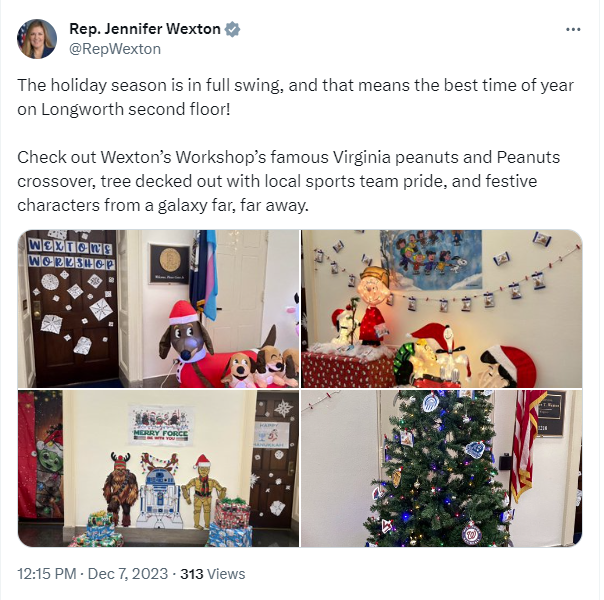Click the tweet paragraph mentioning Virginia peanuts
The width and height of the screenshot is (604, 600).
[289, 181]
